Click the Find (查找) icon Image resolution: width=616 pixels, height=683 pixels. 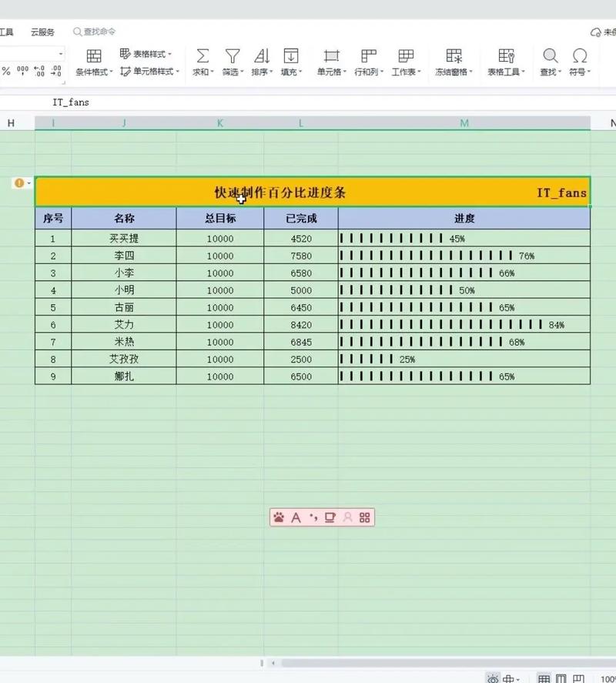(x=550, y=62)
